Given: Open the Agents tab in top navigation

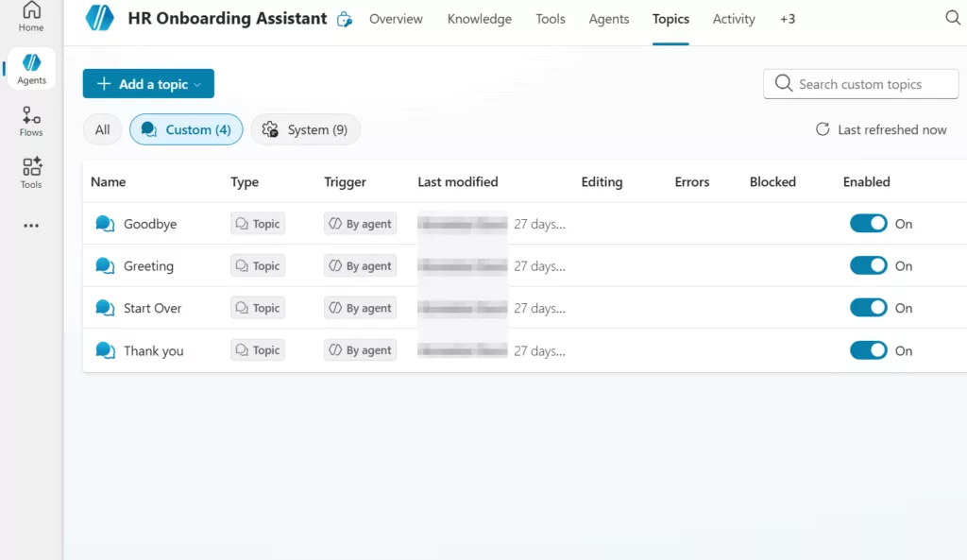Looking at the screenshot, I should pos(609,19).
